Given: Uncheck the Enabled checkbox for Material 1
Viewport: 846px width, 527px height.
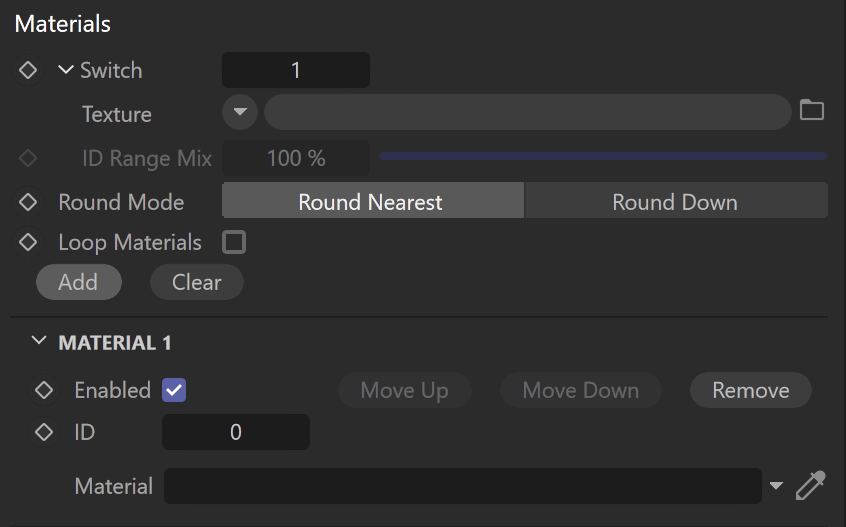Looking at the screenshot, I should 174,390.
